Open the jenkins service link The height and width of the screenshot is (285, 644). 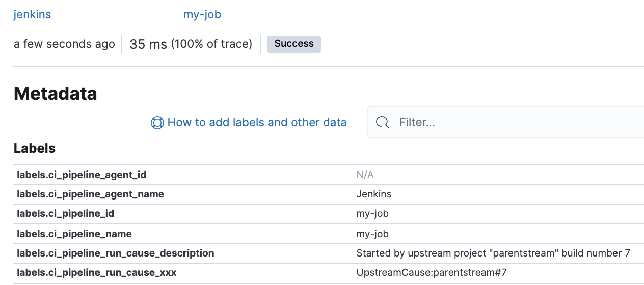pyautogui.click(x=32, y=14)
